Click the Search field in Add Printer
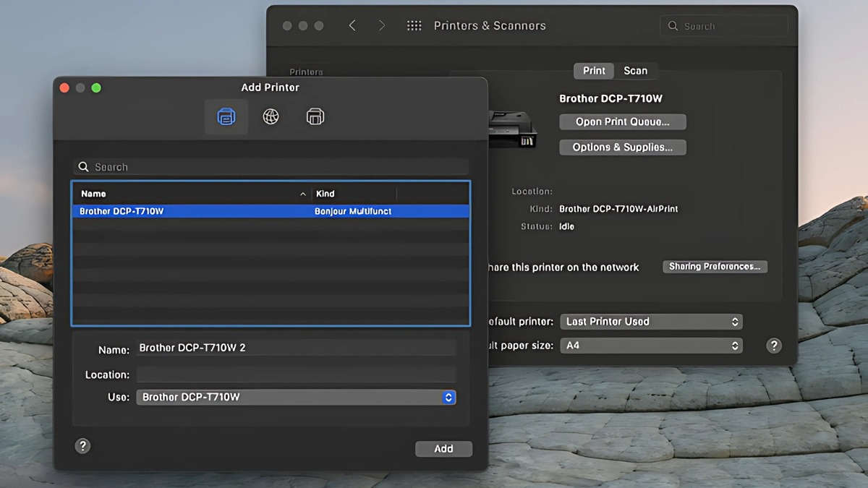The width and height of the screenshot is (868, 488). (271, 167)
